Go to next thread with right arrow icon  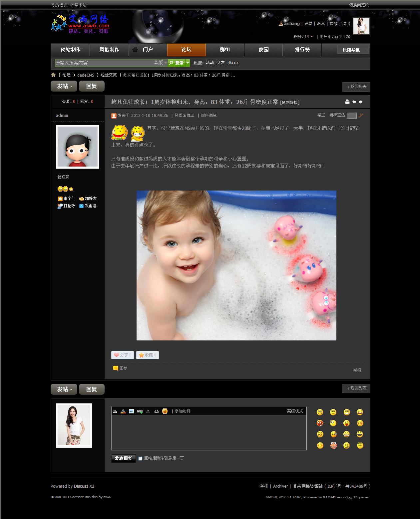click(x=360, y=102)
